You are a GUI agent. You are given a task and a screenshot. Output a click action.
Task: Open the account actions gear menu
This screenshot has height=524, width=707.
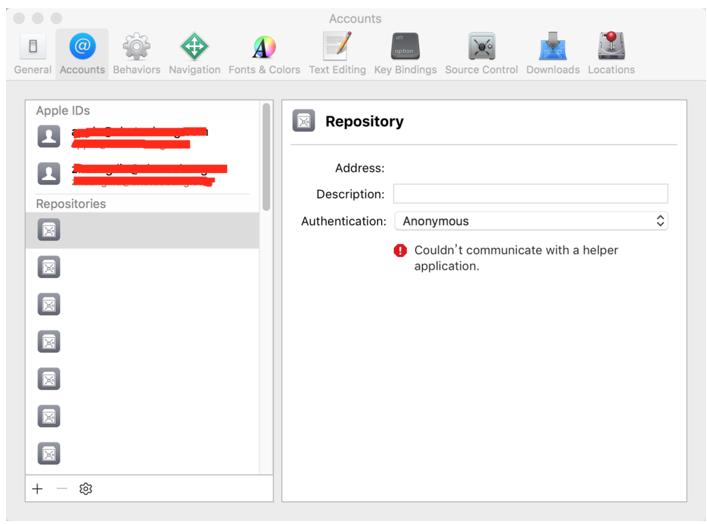click(86, 489)
